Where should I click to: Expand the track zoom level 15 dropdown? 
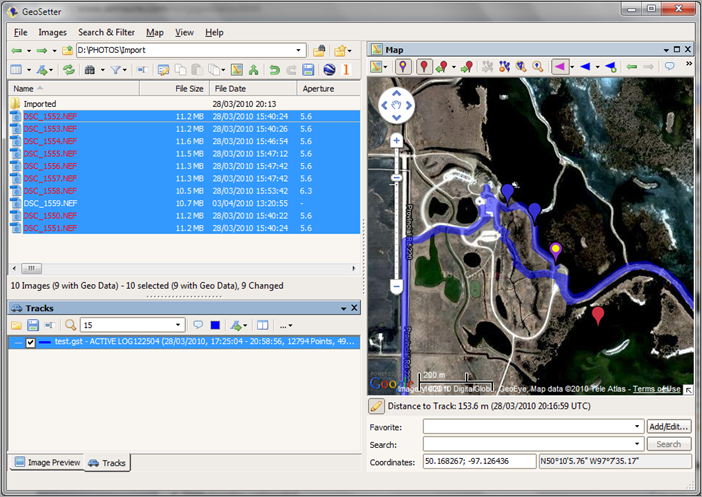(x=179, y=325)
